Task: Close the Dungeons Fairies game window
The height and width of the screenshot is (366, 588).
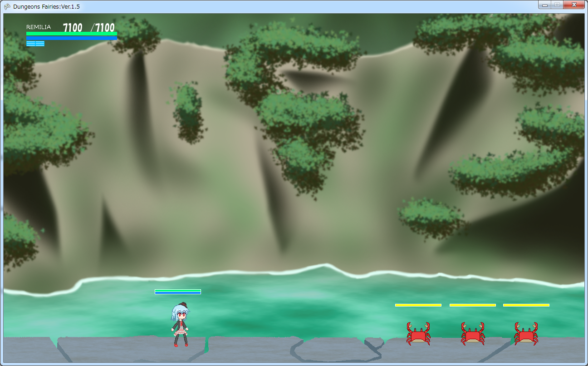Action: click(x=574, y=5)
